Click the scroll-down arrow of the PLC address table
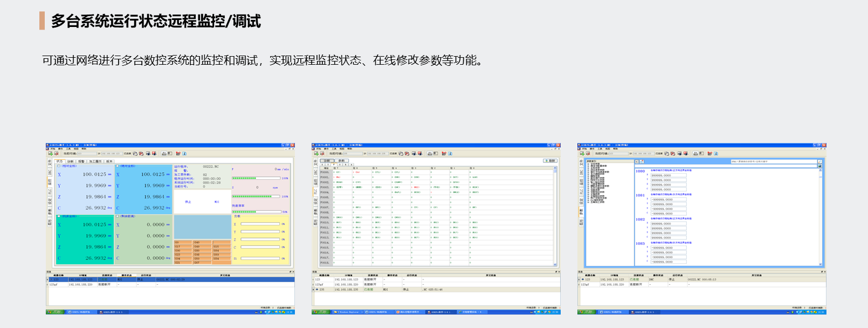 point(555,264)
